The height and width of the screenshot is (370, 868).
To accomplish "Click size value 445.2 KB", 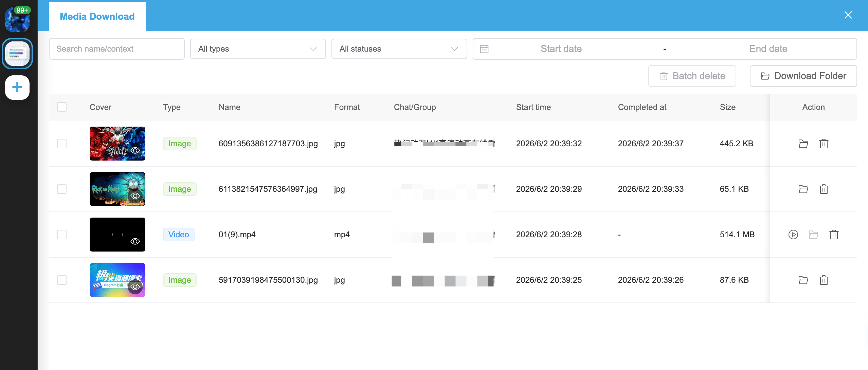I will tap(737, 144).
